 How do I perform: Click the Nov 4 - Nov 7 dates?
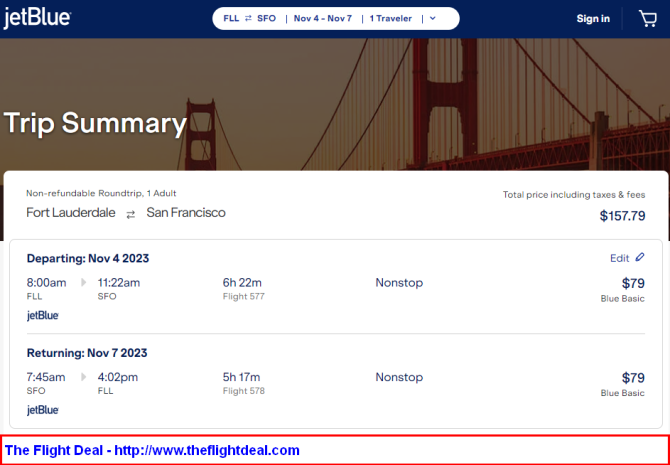point(323,18)
